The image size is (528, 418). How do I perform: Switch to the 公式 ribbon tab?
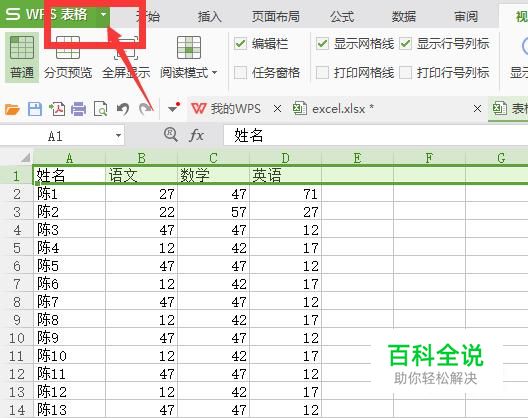pyautogui.click(x=342, y=17)
